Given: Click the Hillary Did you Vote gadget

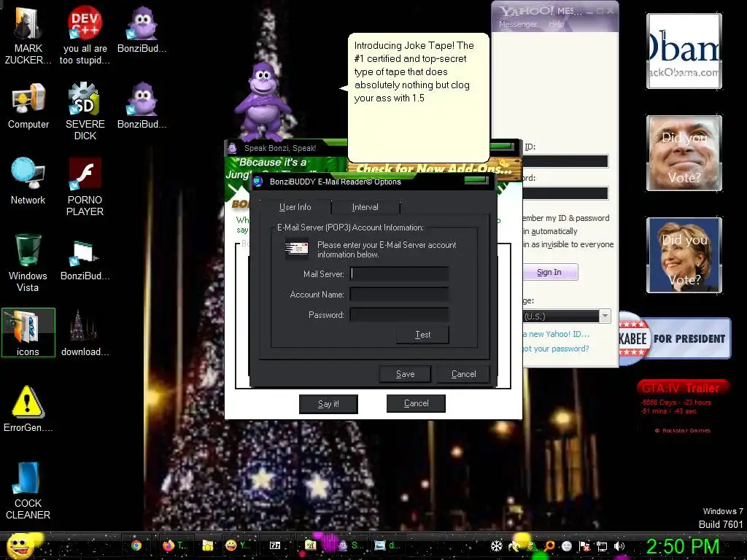Looking at the screenshot, I should (684, 254).
